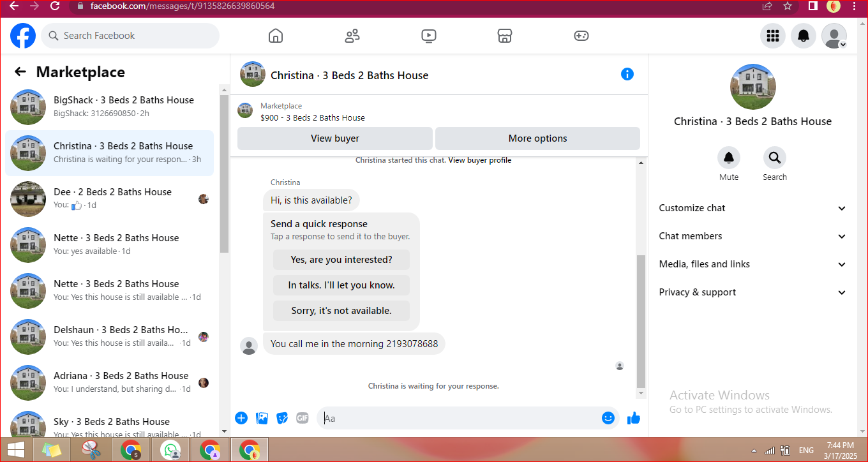The height and width of the screenshot is (462, 868).
Task: Focus the Search Facebook box
Action: (x=130, y=36)
